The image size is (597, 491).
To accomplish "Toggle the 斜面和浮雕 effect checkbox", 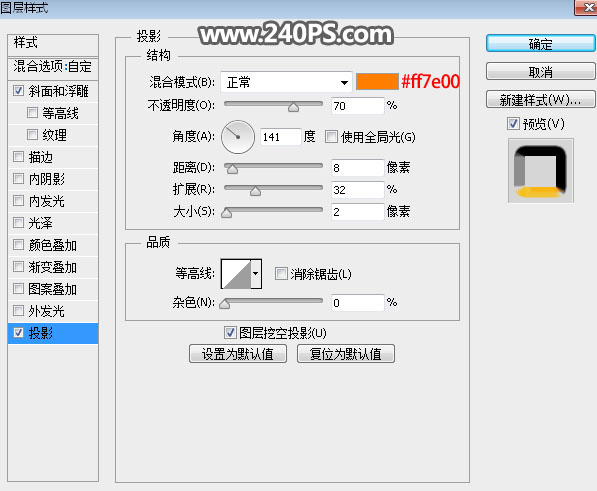I will pyautogui.click(x=18, y=91).
